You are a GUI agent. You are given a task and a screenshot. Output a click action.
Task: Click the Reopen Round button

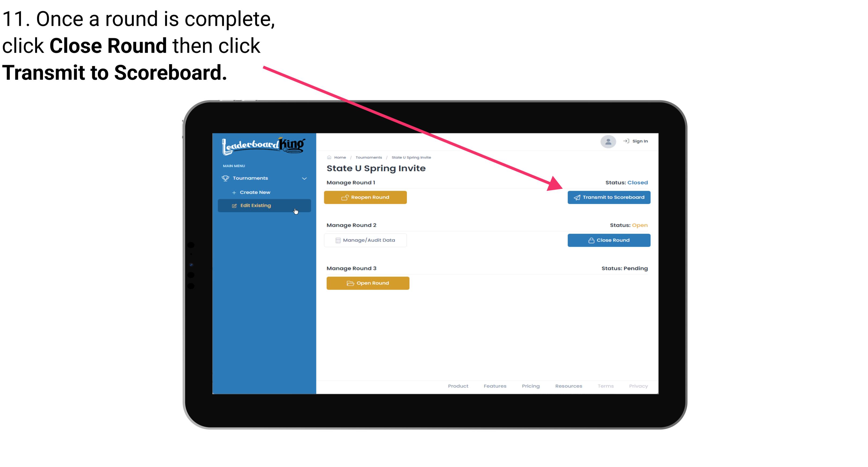point(366,197)
